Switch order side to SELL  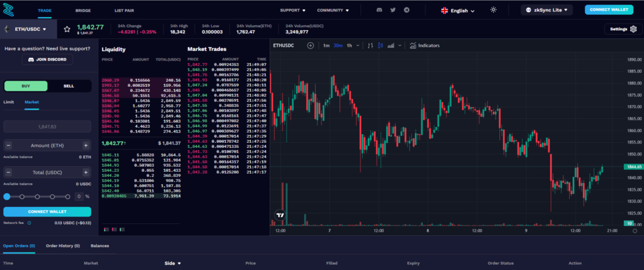pos(69,86)
